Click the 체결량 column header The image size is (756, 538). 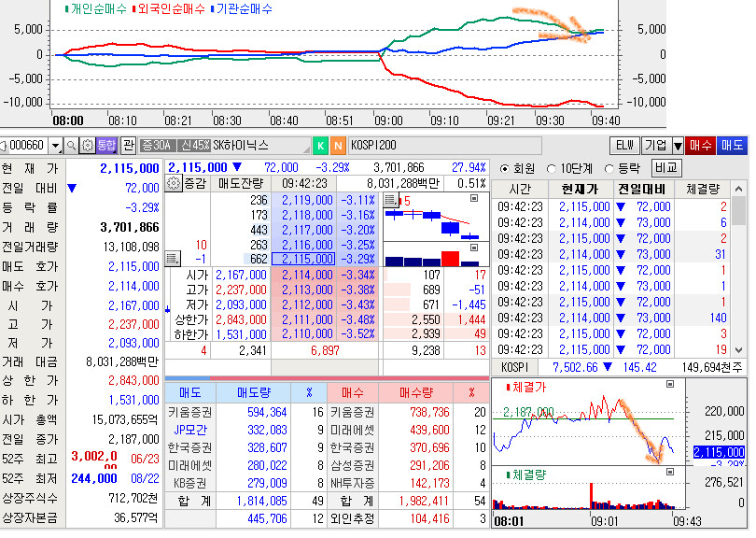coord(703,190)
